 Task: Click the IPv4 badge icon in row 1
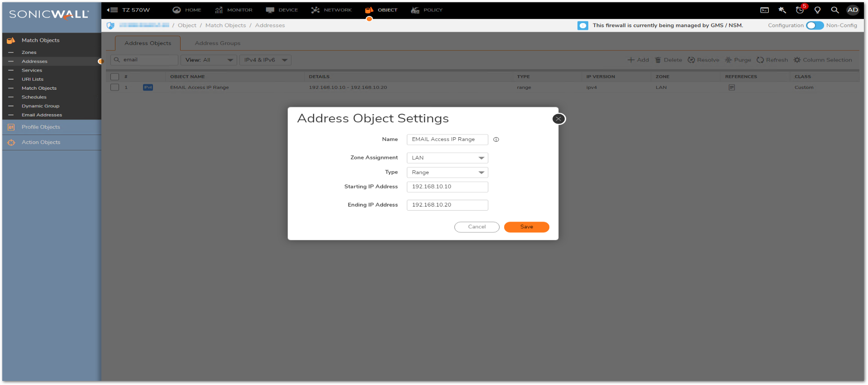click(148, 87)
